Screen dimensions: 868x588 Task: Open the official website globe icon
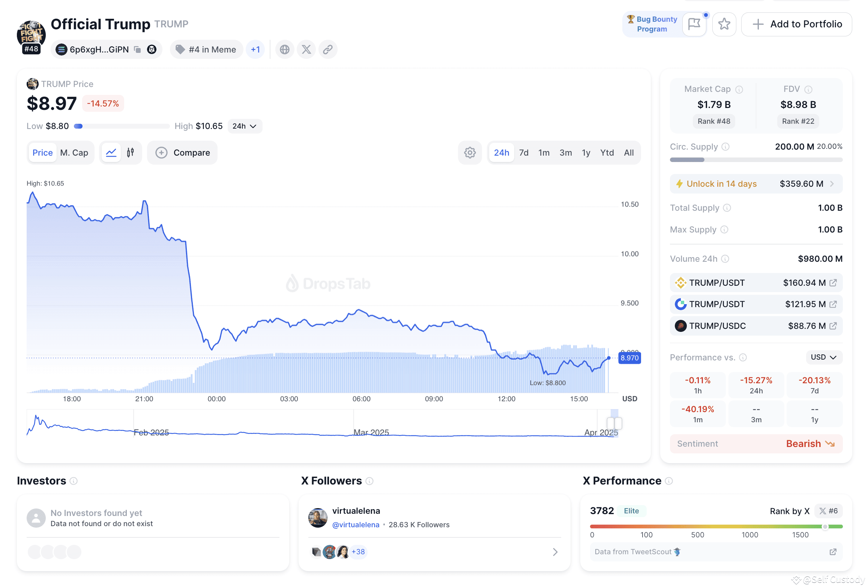[285, 49]
